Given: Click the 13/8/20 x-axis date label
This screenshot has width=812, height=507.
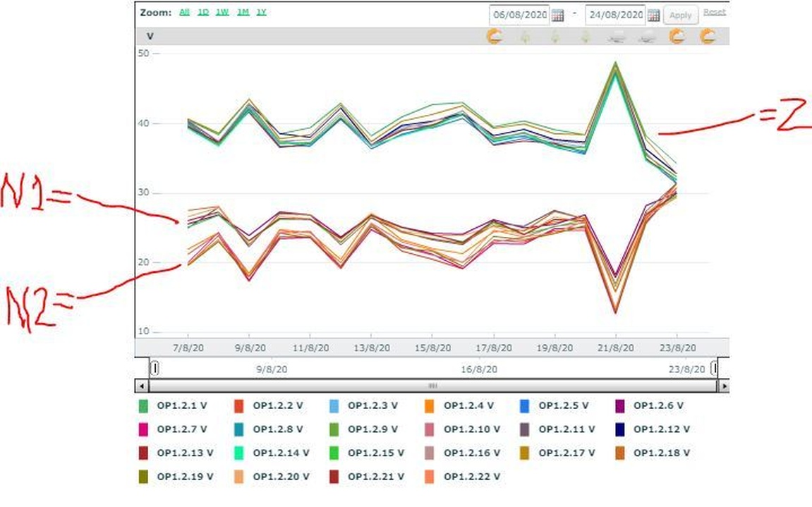Looking at the screenshot, I should pos(371,348).
